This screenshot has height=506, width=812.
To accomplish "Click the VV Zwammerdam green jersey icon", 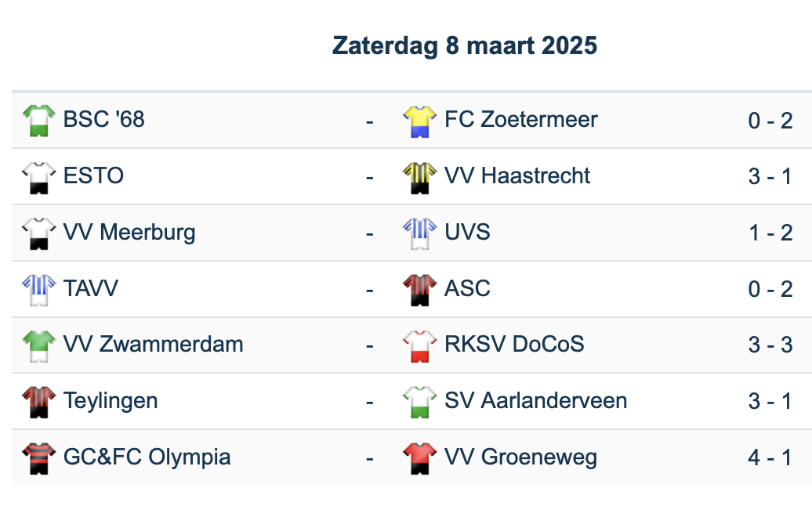I will 38,345.
